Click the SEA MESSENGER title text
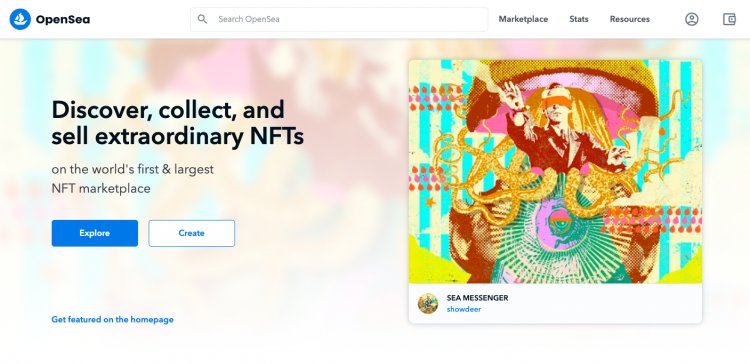750x364 pixels. pos(477,298)
